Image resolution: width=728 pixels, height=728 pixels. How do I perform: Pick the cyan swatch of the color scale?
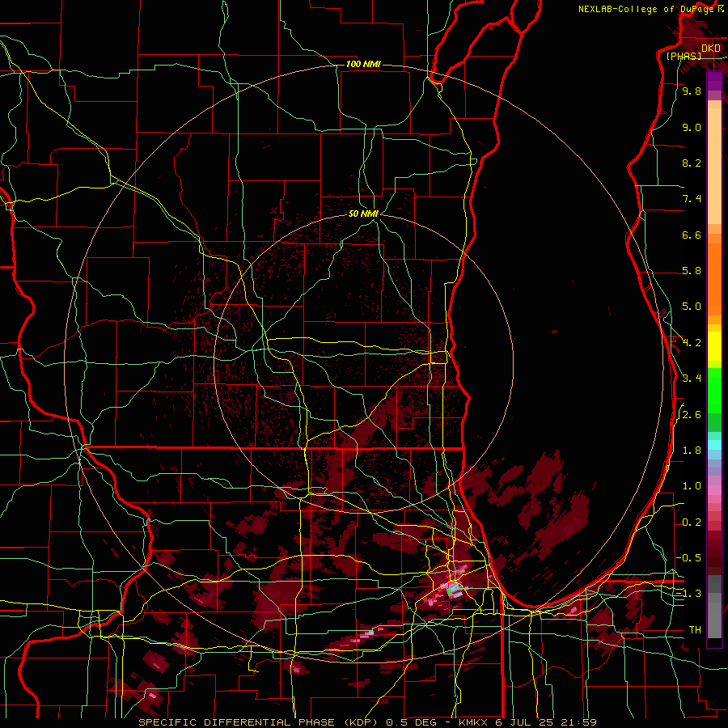point(714,445)
